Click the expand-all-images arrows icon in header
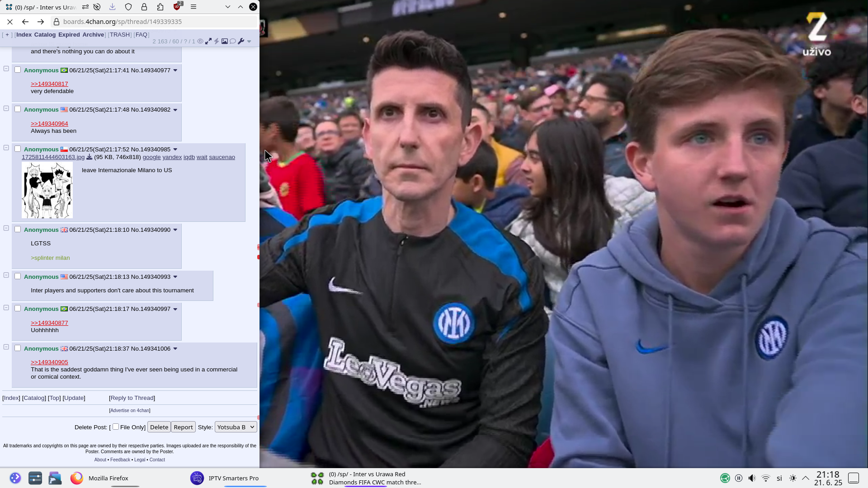The height and width of the screenshot is (488, 868). [x=208, y=41]
